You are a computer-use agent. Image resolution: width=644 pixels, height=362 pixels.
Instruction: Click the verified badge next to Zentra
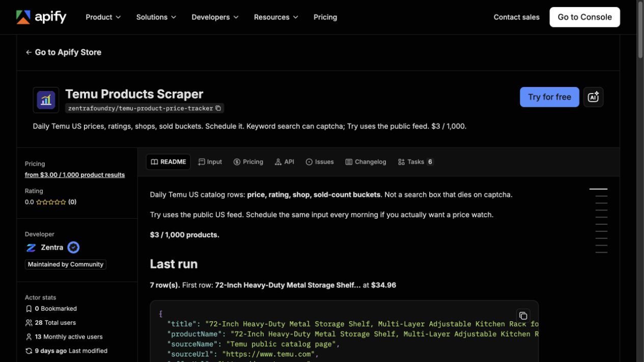pos(73,248)
